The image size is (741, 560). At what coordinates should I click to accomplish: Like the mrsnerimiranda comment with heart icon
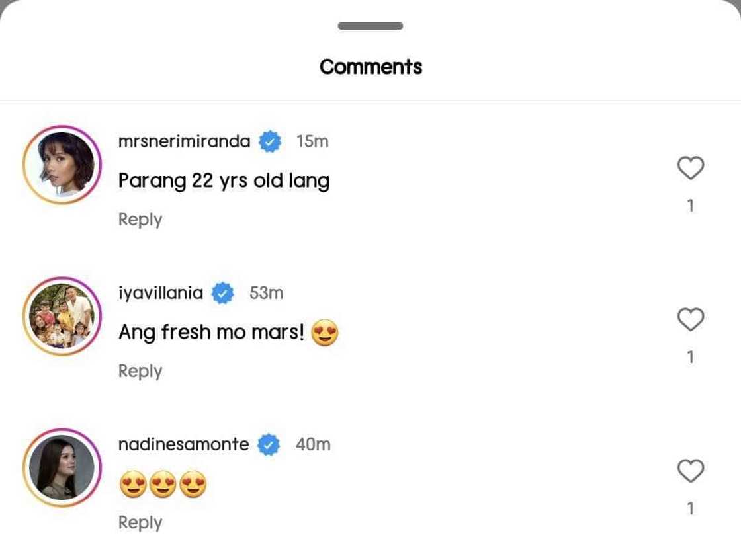click(x=691, y=169)
